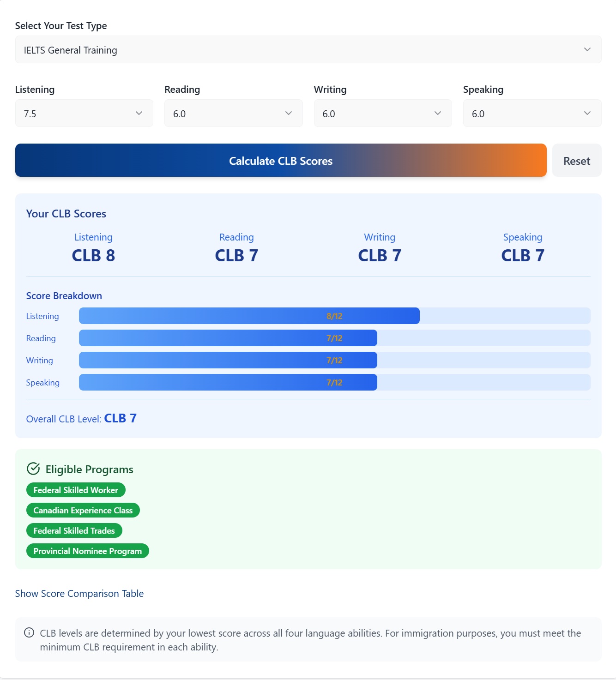616x680 pixels.
Task: Click the Eligible Programs checkmark icon
Action: point(32,469)
